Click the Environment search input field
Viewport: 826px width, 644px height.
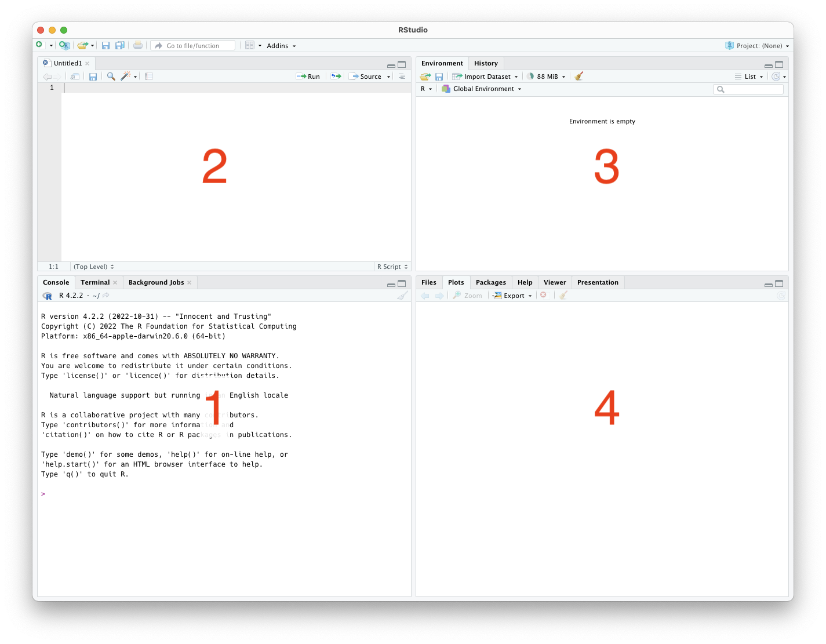pos(748,89)
